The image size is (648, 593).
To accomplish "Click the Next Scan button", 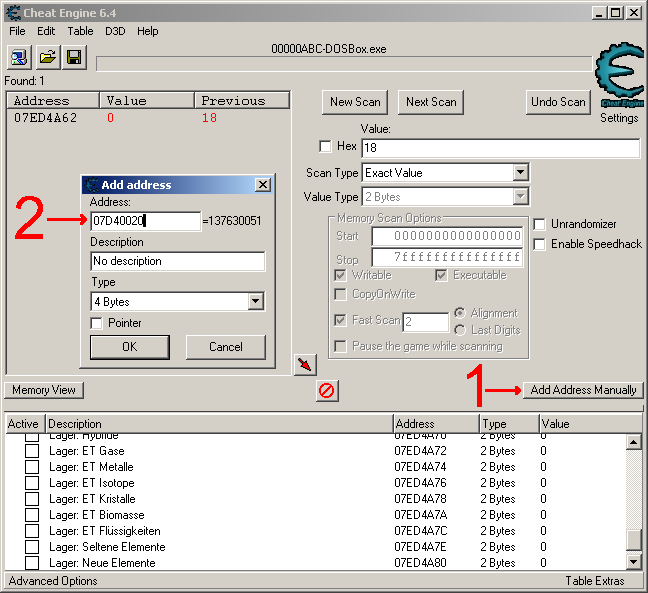I will click(431, 102).
